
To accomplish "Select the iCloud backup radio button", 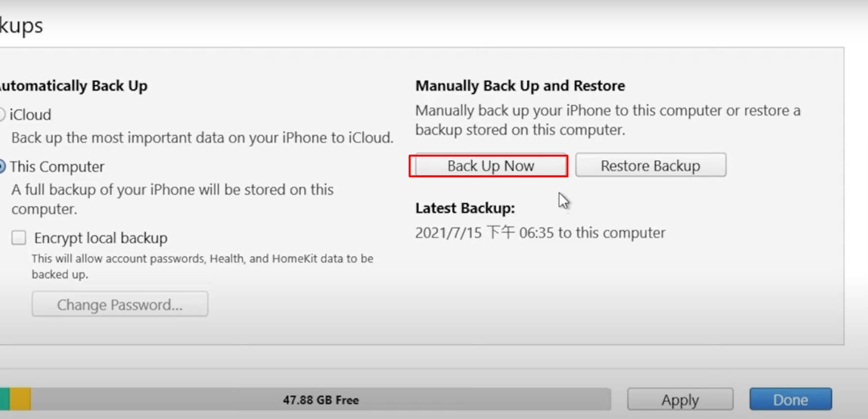I will point(1,115).
